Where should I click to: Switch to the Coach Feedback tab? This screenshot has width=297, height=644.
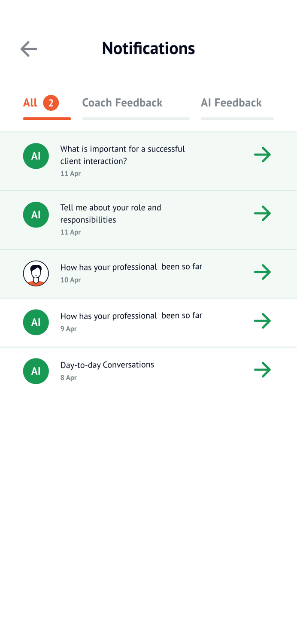tap(122, 103)
